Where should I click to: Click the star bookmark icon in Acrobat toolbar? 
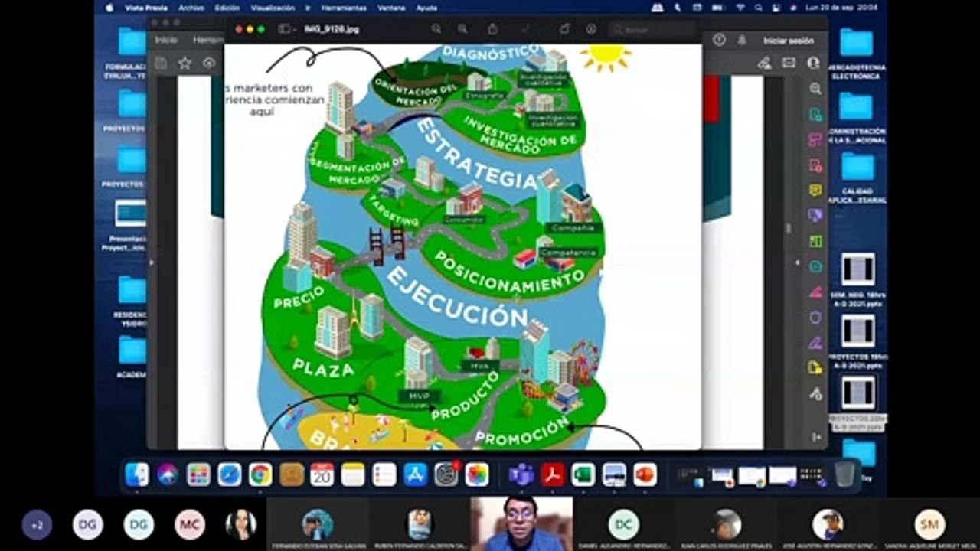(x=185, y=63)
